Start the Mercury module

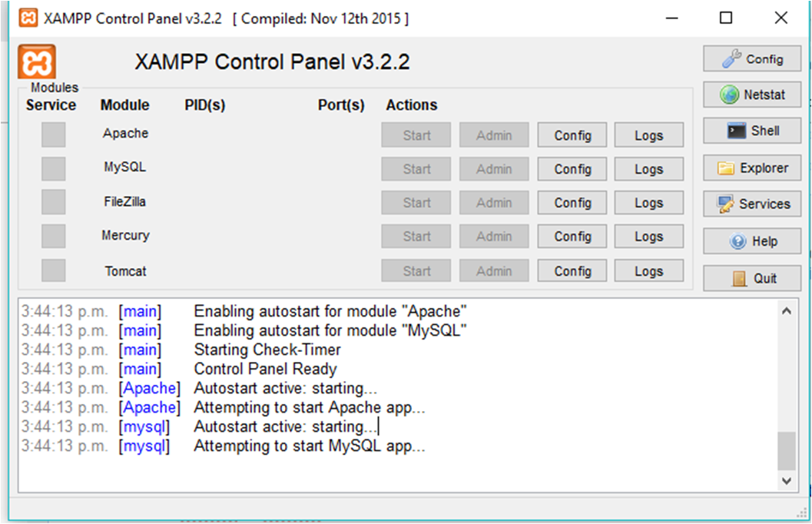click(416, 236)
